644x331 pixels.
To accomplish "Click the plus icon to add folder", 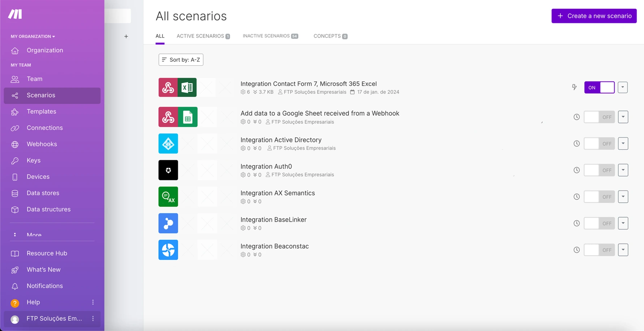I will click(126, 36).
